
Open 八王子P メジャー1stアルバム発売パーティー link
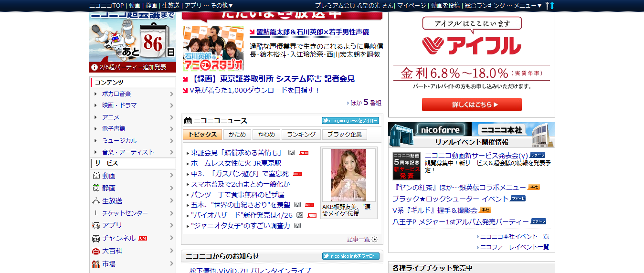pos(461,222)
